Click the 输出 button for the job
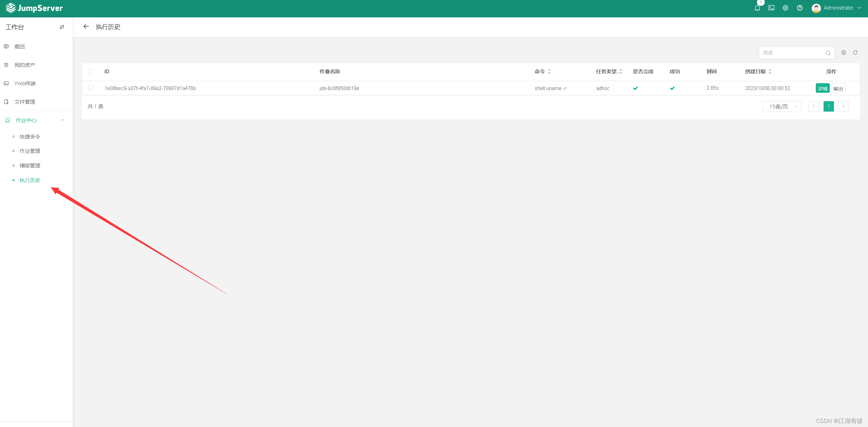The width and height of the screenshot is (868, 427). (838, 88)
